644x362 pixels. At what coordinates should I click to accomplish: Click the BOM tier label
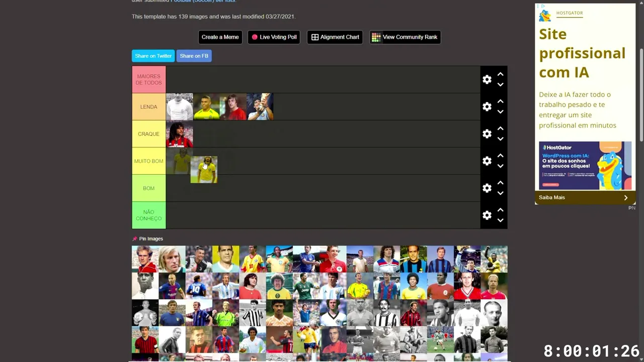pos(149,188)
